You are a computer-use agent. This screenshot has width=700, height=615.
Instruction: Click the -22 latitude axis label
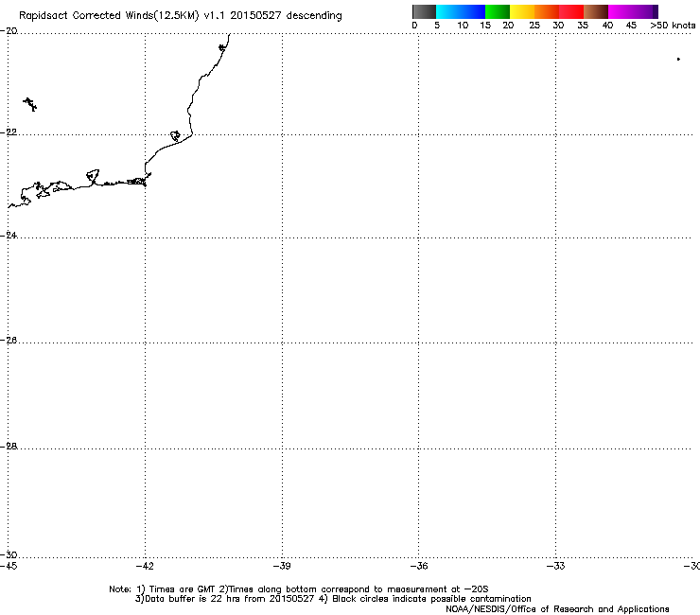9,132
